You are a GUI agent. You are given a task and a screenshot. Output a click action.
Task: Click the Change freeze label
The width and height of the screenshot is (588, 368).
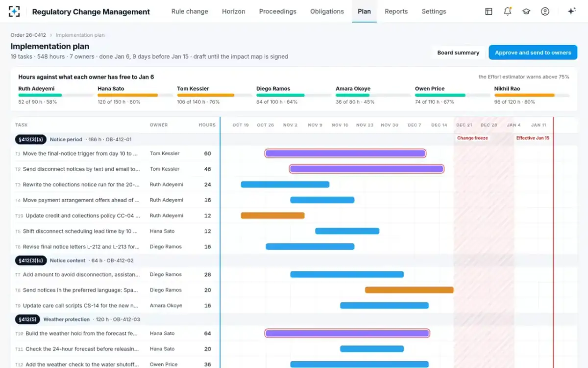[x=472, y=138]
